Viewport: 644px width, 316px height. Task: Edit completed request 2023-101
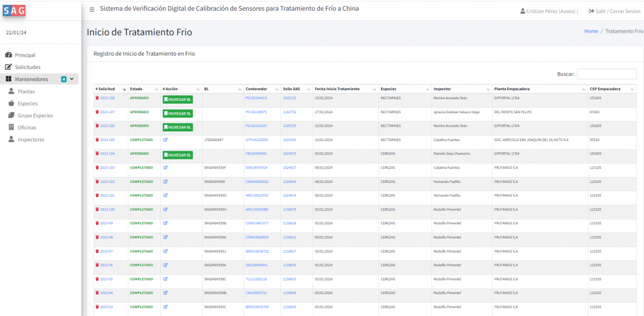165,195
